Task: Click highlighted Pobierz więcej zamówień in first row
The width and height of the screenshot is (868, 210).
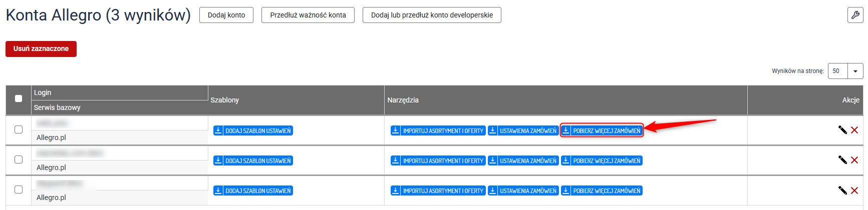Action: click(602, 130)
